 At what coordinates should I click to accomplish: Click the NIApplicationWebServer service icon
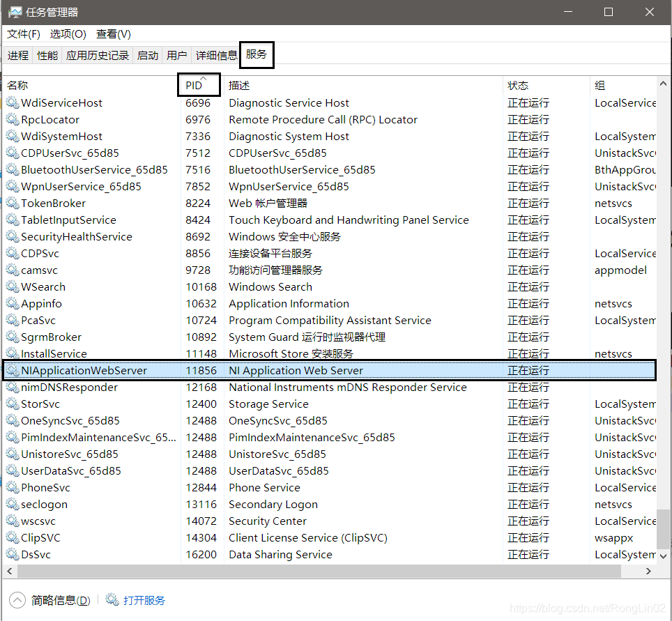click(x=13, y=370)
